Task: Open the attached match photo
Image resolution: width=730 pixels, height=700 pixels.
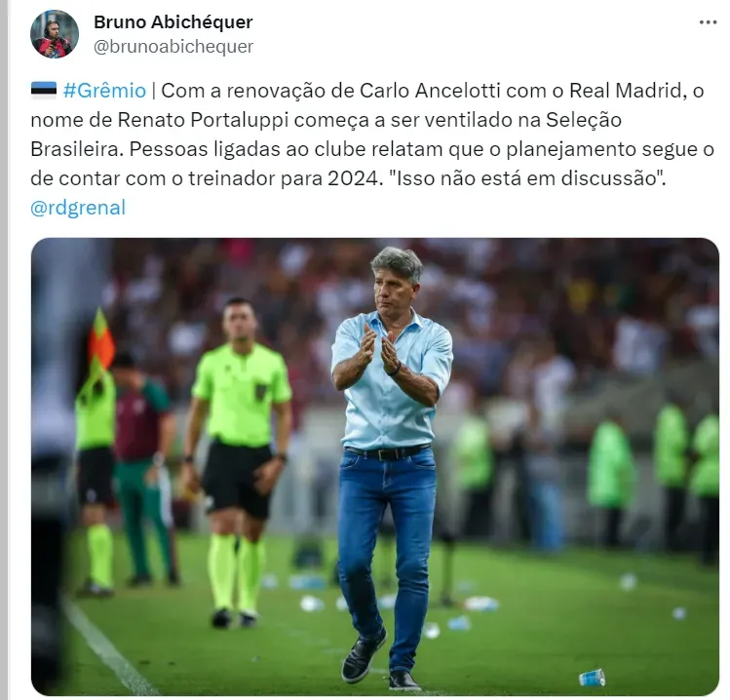Action: pyautogui.click(x=375, y=467)
